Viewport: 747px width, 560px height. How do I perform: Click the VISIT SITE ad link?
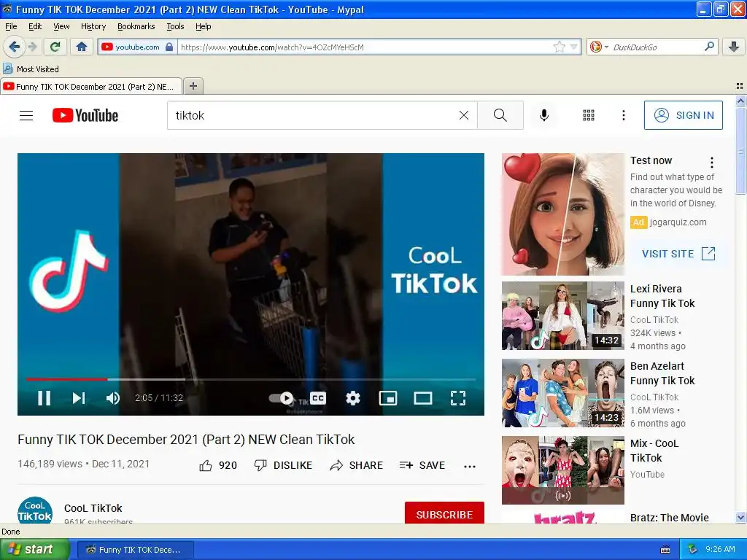point(678,254)
